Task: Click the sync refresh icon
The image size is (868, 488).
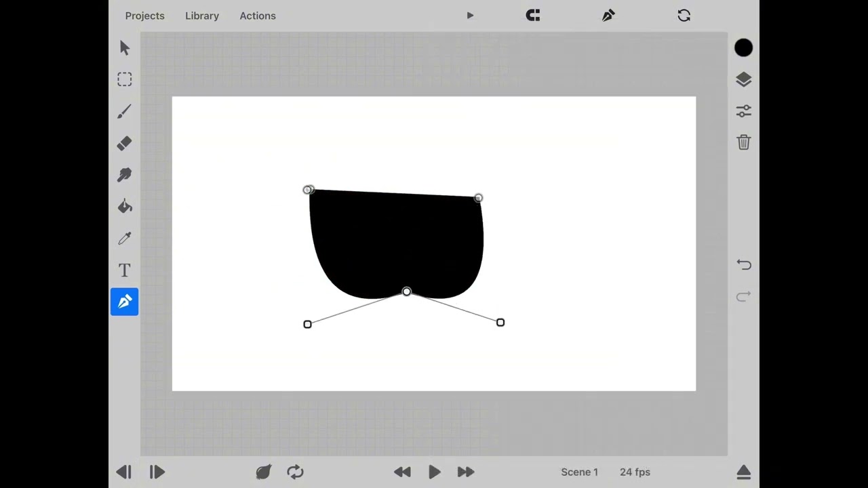Action: pyautogui.click(x=684, y=16)
